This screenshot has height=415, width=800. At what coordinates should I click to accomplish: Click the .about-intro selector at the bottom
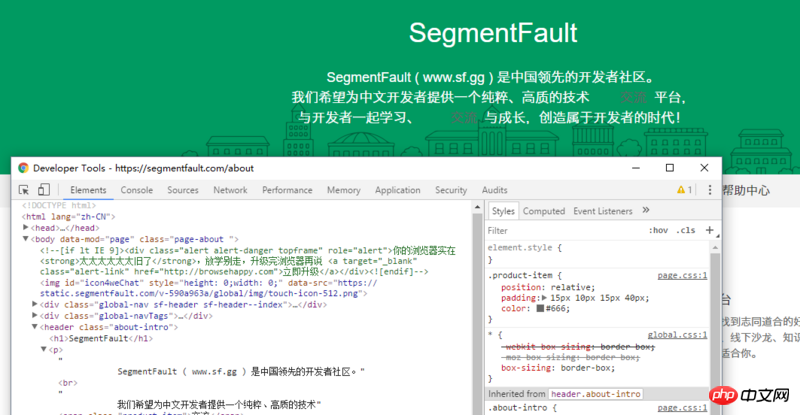tap(517, 408)
